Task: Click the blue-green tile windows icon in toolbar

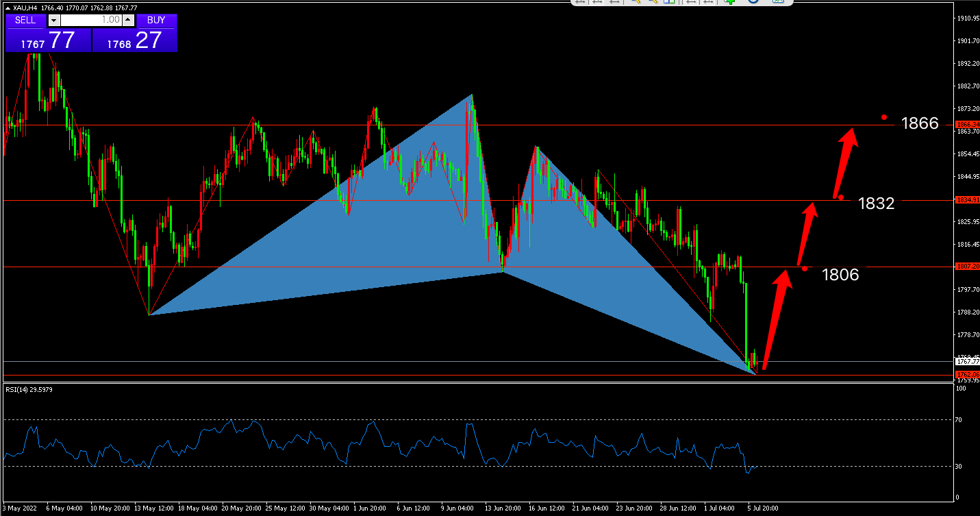Action: tap(669, 2)
